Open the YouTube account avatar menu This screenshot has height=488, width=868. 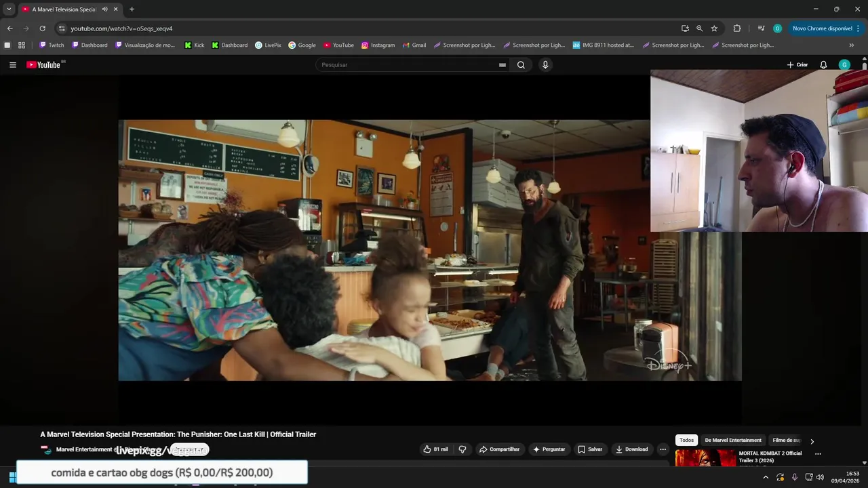(x=844, y=65)
